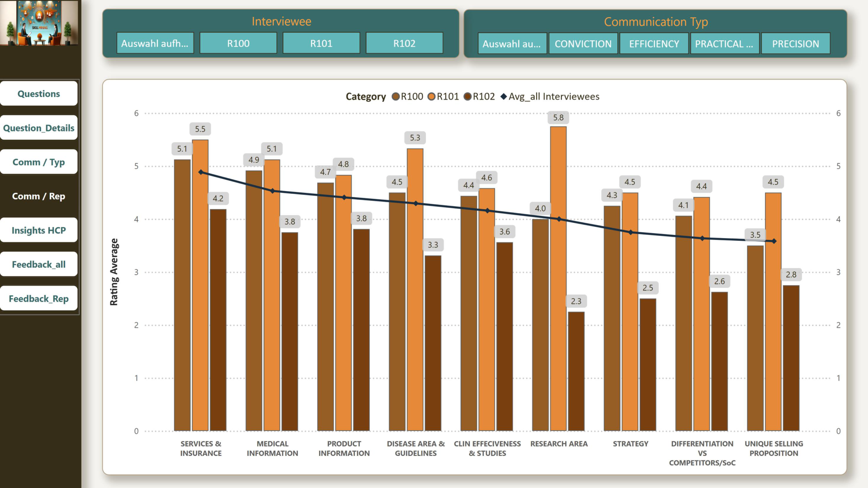Open Insights HCP page

click(x=39, y=230)
